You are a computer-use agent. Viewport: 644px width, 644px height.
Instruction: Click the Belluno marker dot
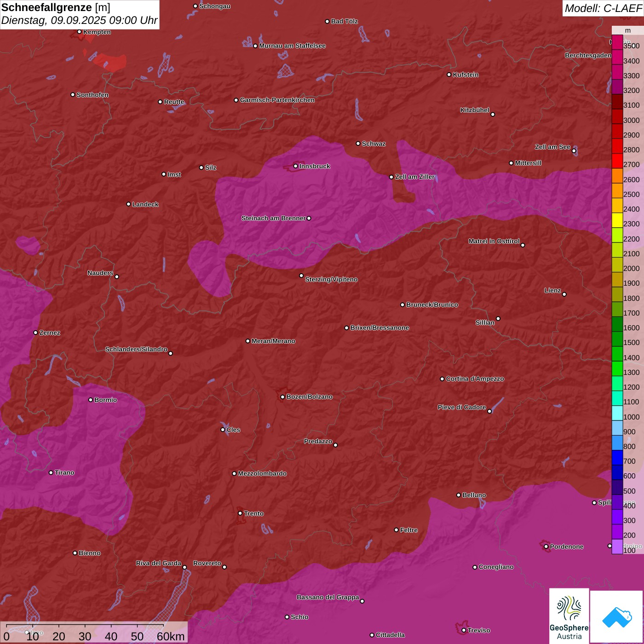click(x=459, y=495)
